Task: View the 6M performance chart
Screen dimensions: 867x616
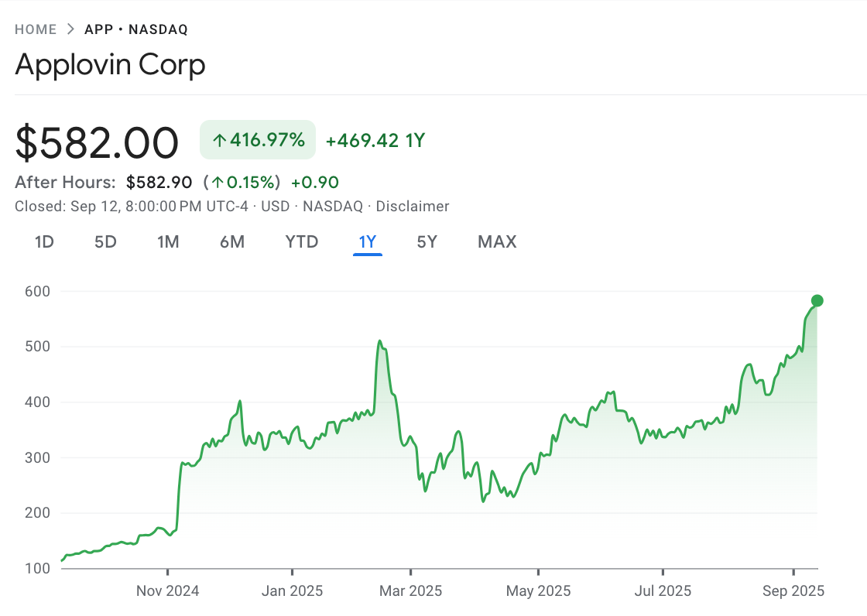Action: (232, 241)
